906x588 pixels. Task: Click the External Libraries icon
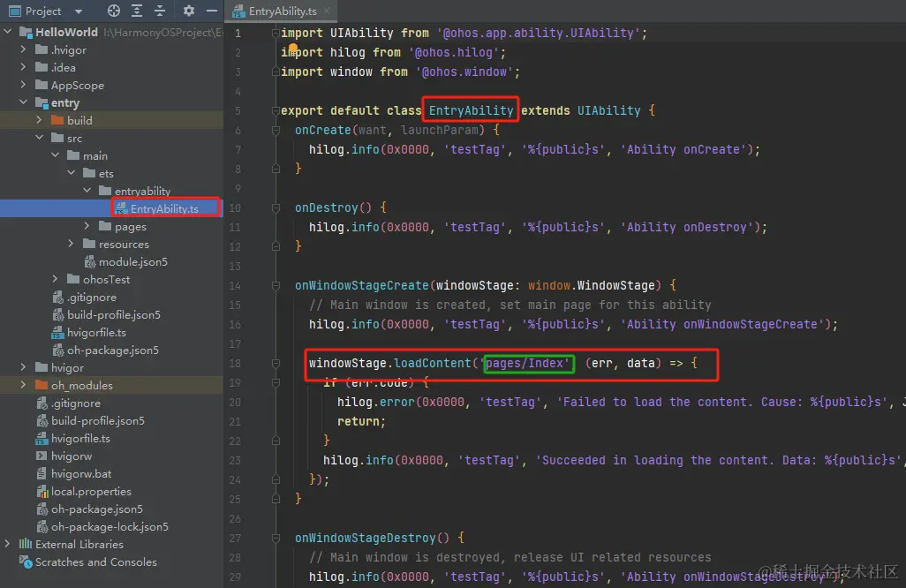click(25, 544)
